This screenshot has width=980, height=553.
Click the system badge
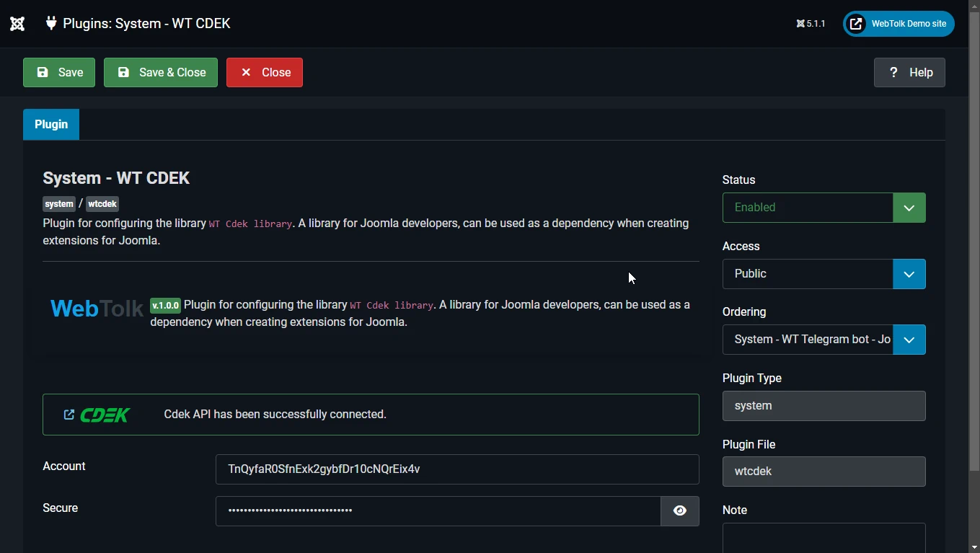(x=59, y=204)
